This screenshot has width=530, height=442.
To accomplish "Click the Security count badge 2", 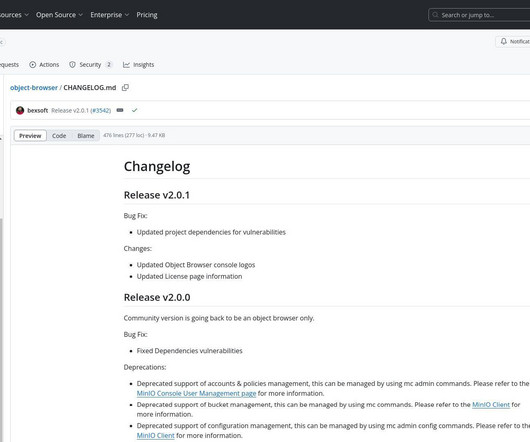I will (109, 65).
